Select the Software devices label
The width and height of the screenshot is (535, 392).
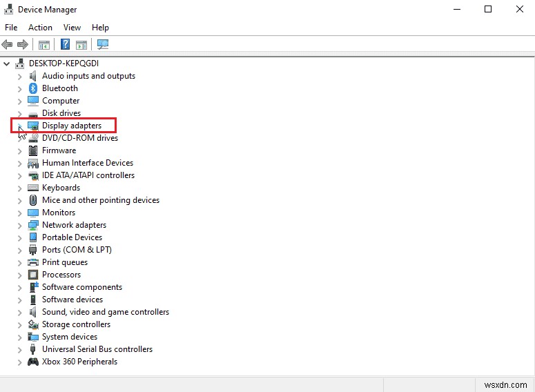coord(72,300)
